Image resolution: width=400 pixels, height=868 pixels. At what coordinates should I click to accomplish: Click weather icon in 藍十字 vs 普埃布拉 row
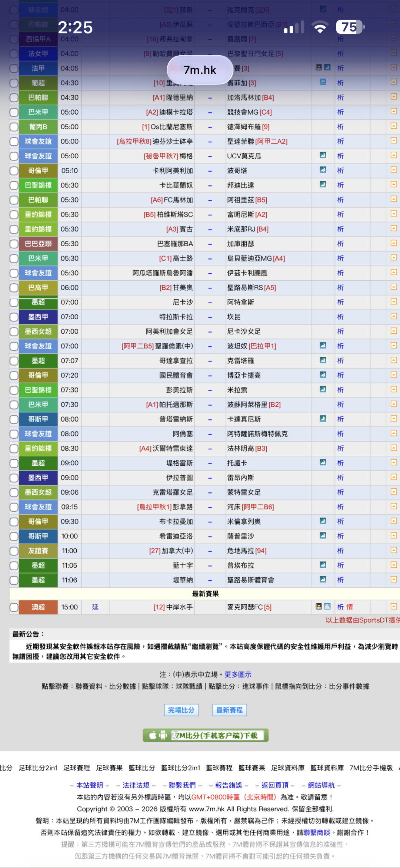323,565
